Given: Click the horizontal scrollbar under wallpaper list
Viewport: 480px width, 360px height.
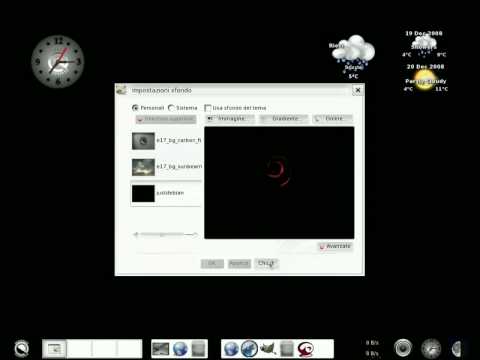Looking at the screenshot, I should tap(166, 235).
